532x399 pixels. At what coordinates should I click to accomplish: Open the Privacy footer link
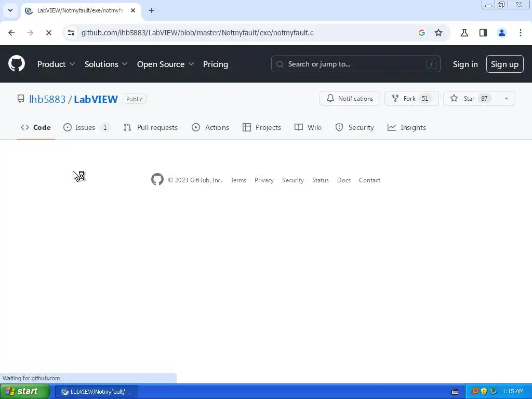point(264,180)
